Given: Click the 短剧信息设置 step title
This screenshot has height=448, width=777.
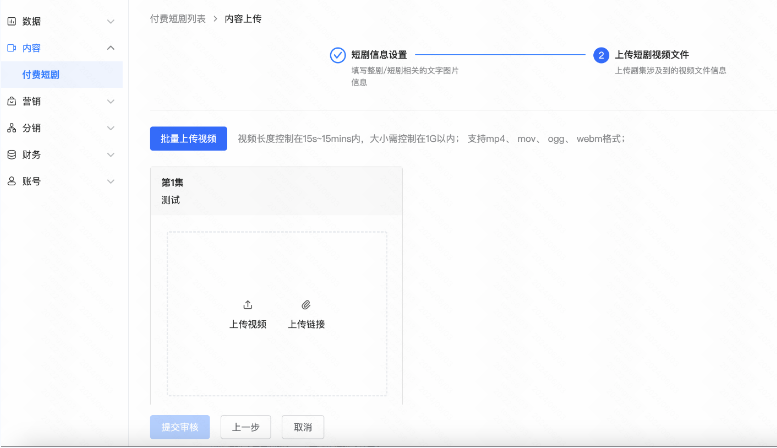Looking at the screenshot, I should click(379, 55).
